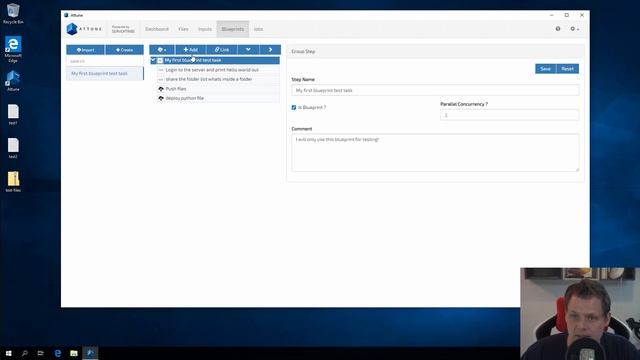Open the settings gear menu in the header
The image size is (640, 360).
tap(574, 29)
